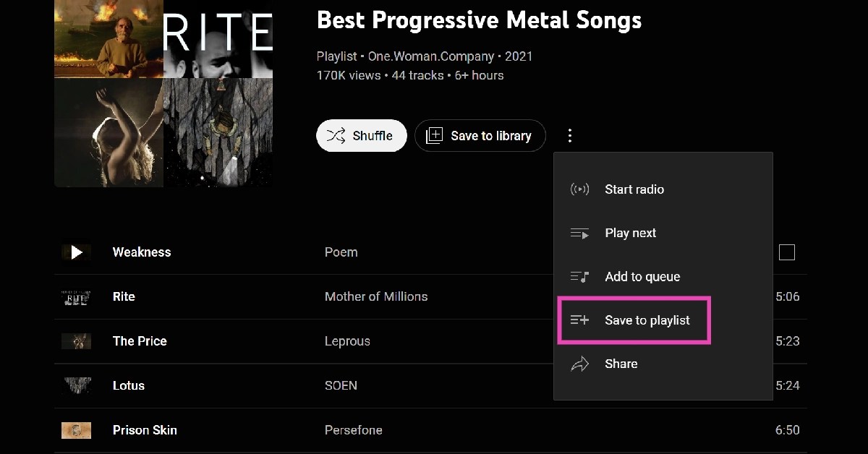Click the Save to playlist icon
This screenshot has height=454, width=868.
(580, 320)
